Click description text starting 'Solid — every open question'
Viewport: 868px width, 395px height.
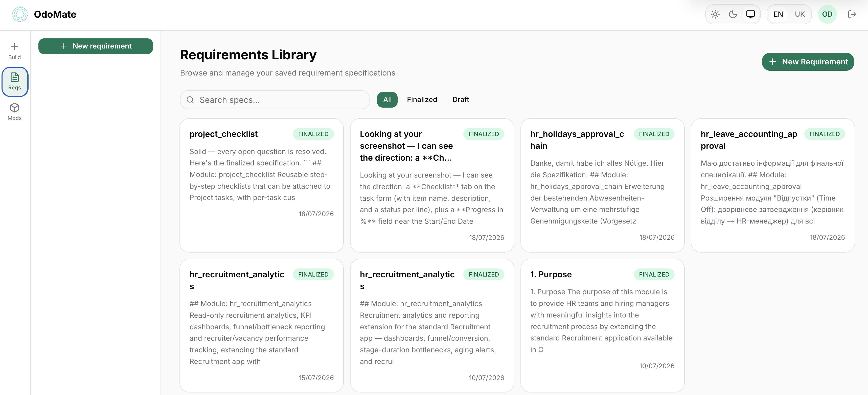(260, 175)
